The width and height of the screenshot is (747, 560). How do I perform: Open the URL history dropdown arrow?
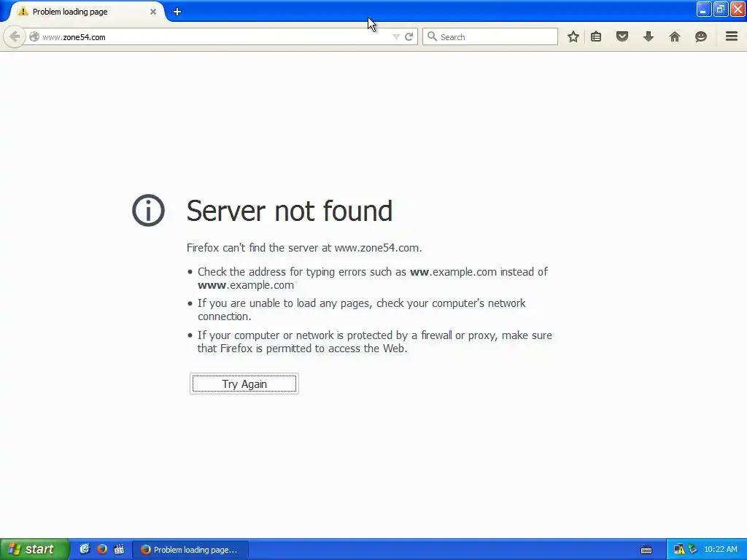396,36
